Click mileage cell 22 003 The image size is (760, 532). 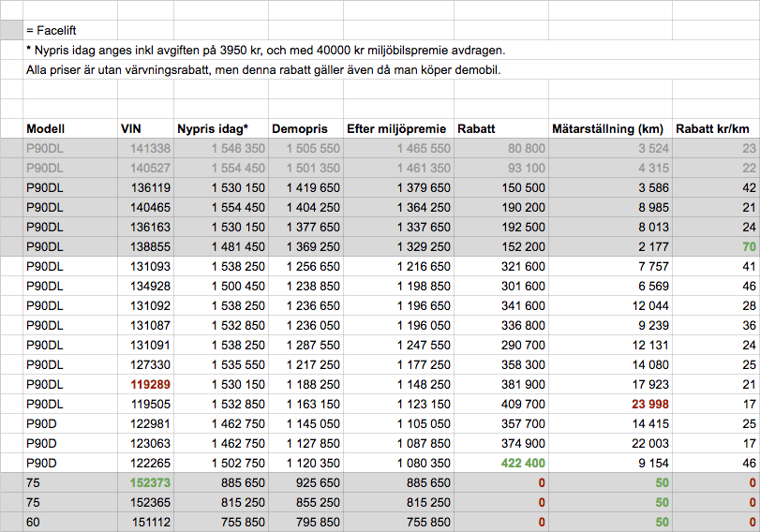point(610,443)
